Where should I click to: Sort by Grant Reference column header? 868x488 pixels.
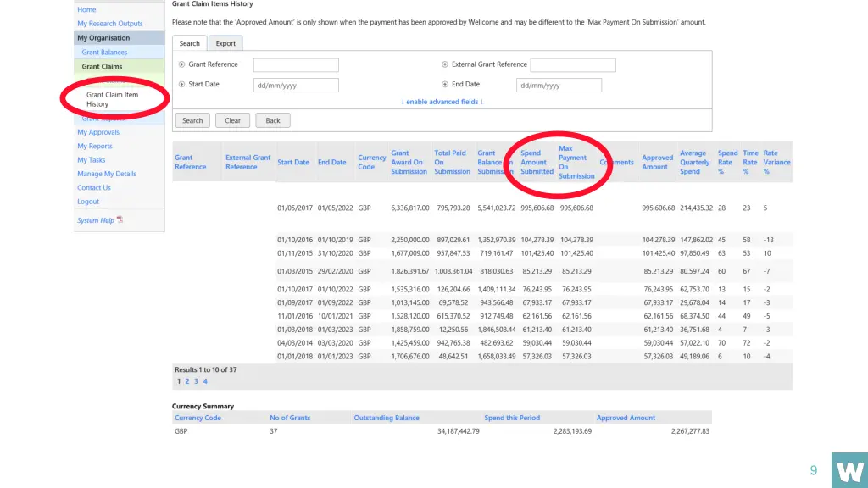coord(191,162)
